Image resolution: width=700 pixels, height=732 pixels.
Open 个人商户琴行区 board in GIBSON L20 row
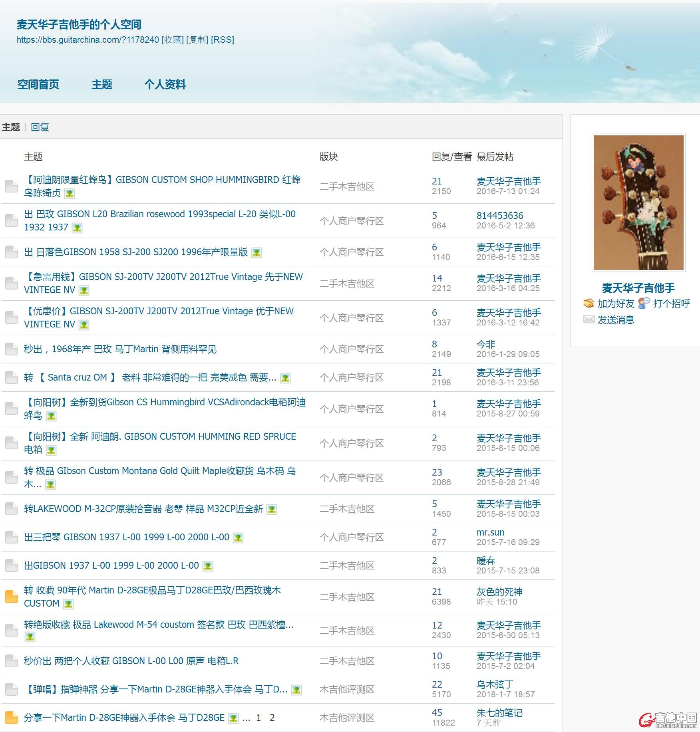pyautogui.click(x=352, y=221)
